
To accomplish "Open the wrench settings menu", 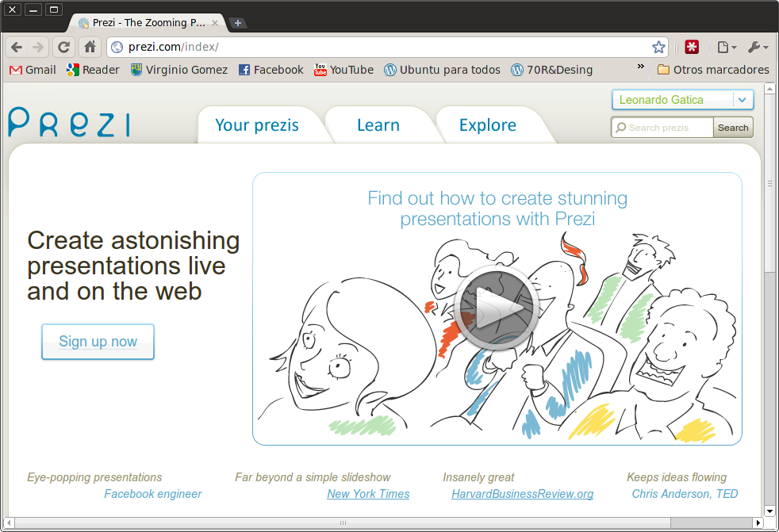I will pyautogui.click(x=758, y=48).
